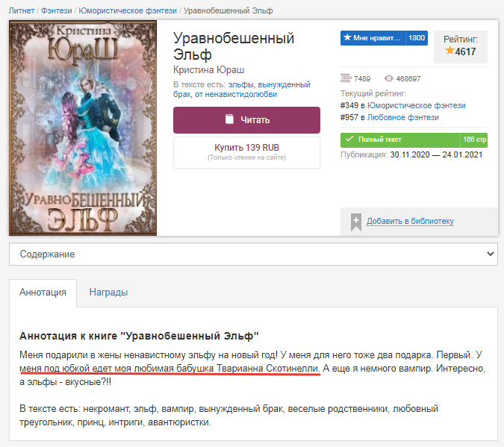Open author Кристина Юраш page
The image size is (504, 447).
coord(208,69)
